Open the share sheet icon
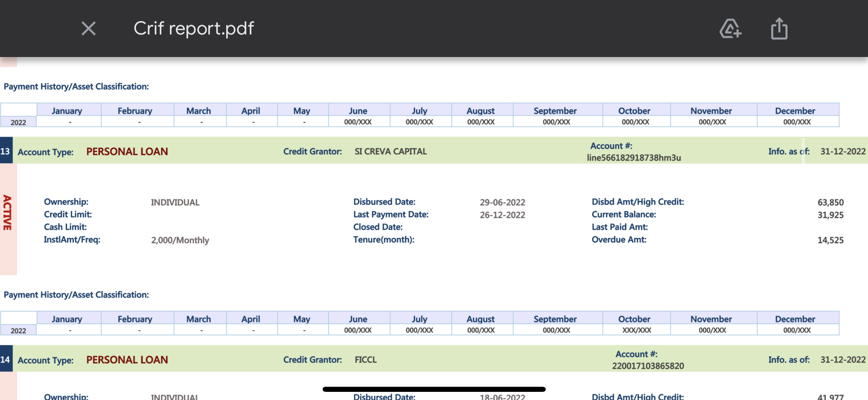 [779, 28]
